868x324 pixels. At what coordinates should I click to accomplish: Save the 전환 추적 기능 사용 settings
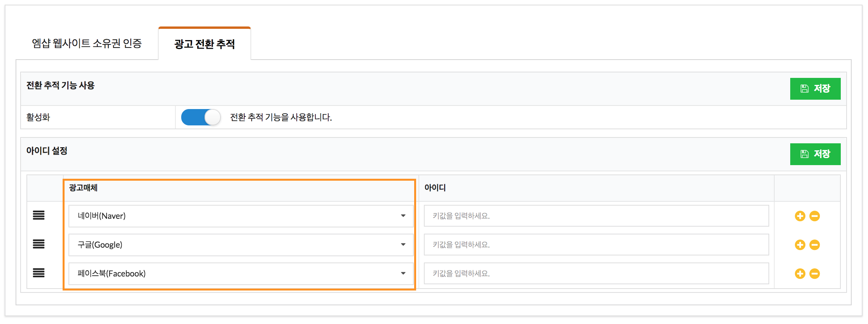point(815,89)
